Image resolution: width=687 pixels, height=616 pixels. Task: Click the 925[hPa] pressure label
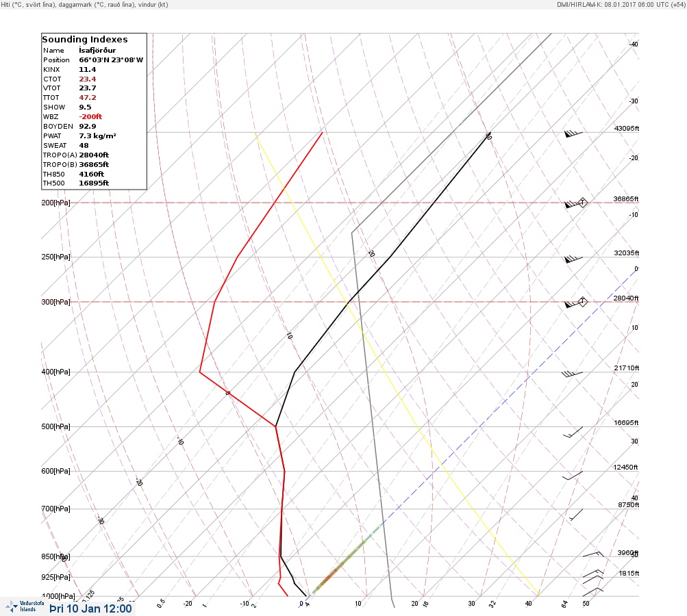55,577
